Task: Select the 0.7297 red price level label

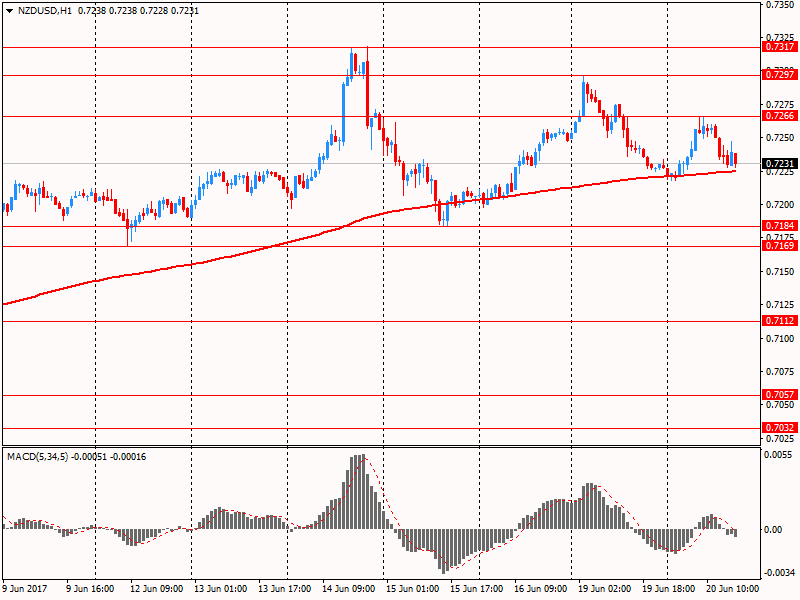Action: tap(780, 74)
